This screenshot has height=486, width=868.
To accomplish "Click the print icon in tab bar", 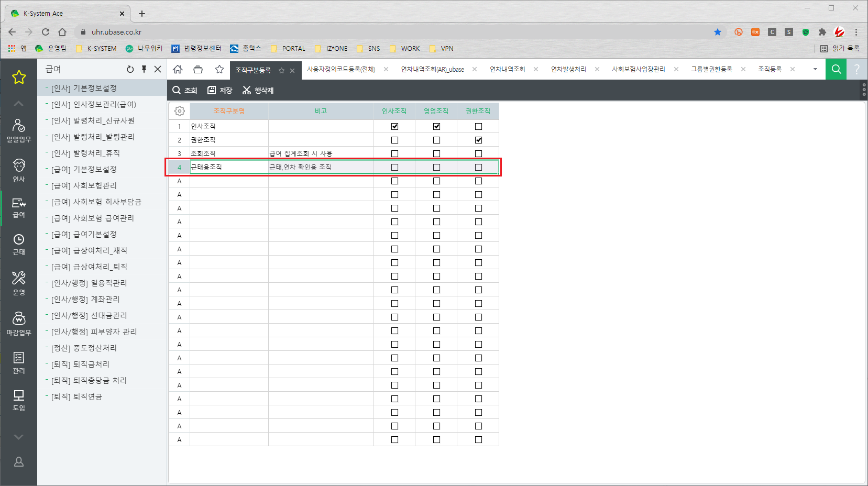I will pyautogui.click(x=198, y=69).
